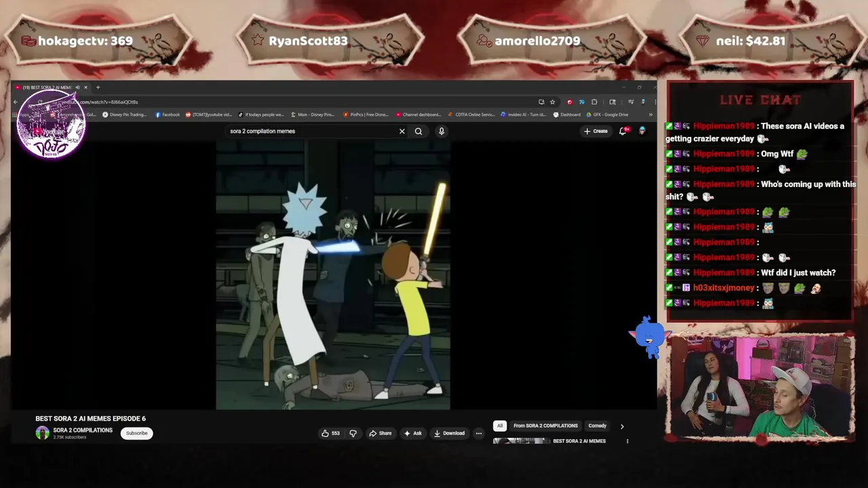
Task: Open the YouTube Create menu
Action: click(x=596, y=131)
